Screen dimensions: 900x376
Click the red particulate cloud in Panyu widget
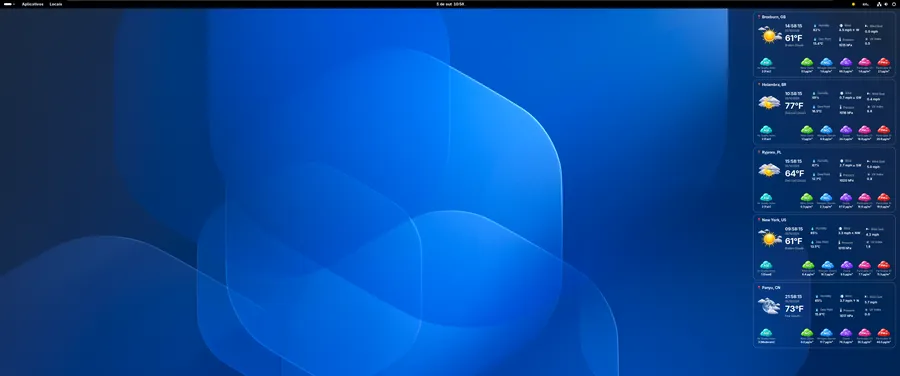(884, 333)
